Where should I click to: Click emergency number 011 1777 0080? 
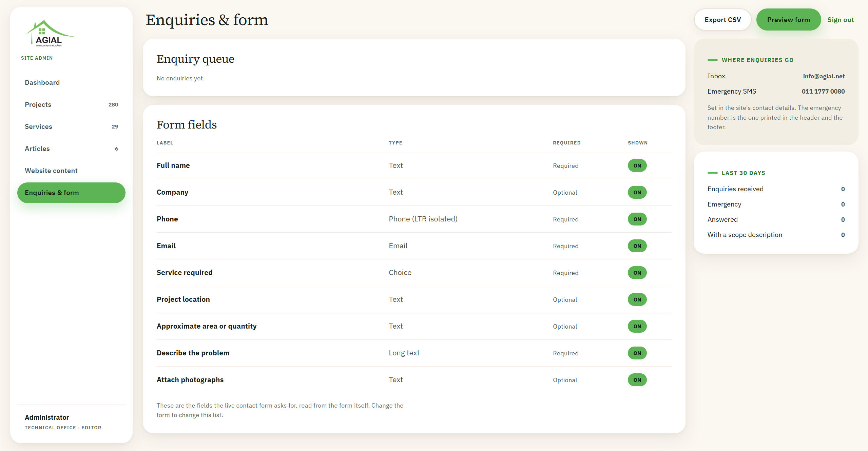pos(823,92)
